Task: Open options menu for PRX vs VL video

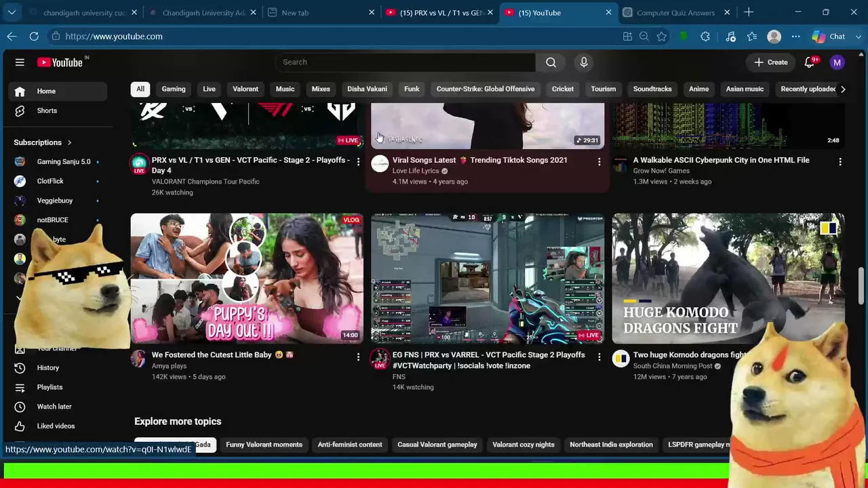Action: pos(358,162)
